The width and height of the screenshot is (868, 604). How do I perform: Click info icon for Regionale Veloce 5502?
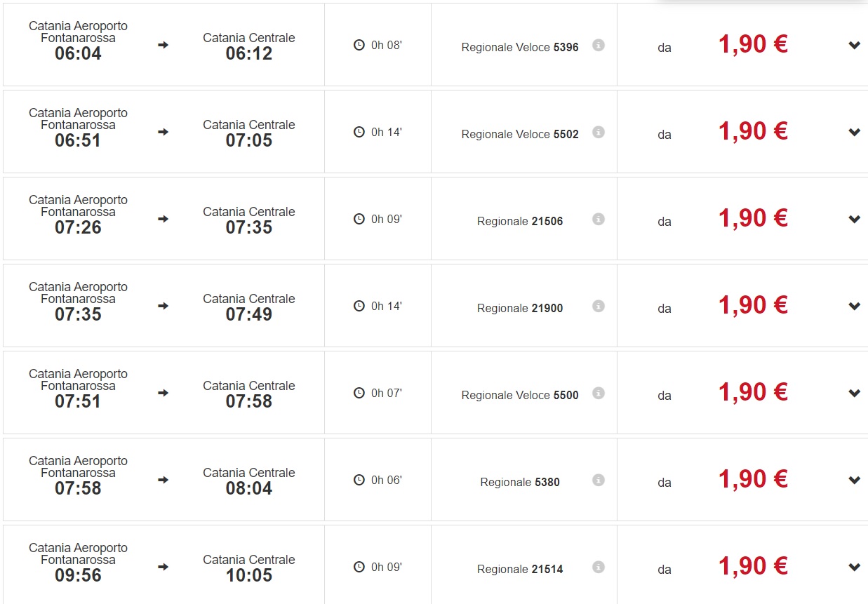pos(598,132)
